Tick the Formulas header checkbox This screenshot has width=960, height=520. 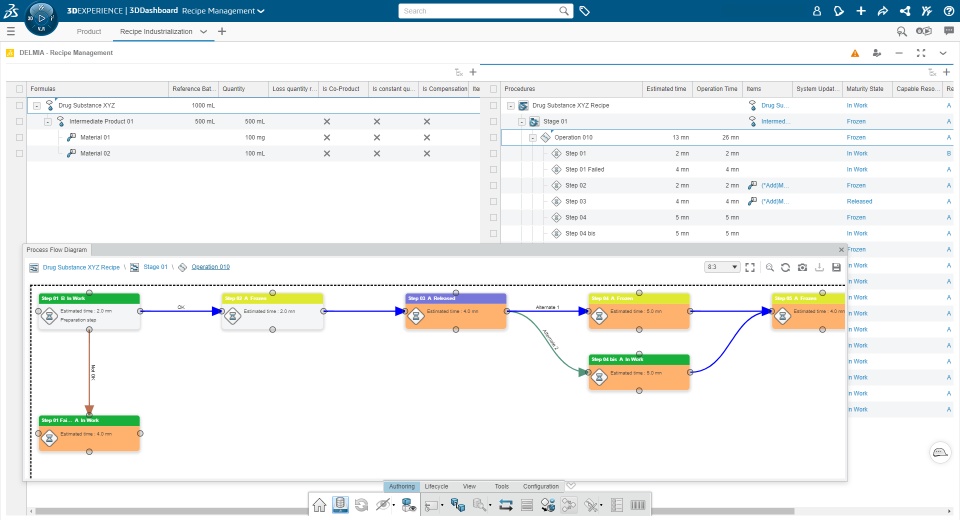click(20, 89)
